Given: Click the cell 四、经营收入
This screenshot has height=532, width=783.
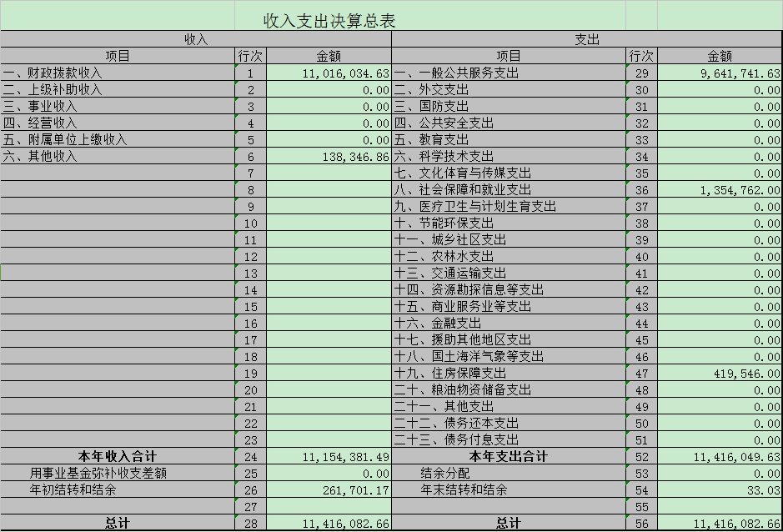Looking at the screenshot, I should [x=118, y=123].
